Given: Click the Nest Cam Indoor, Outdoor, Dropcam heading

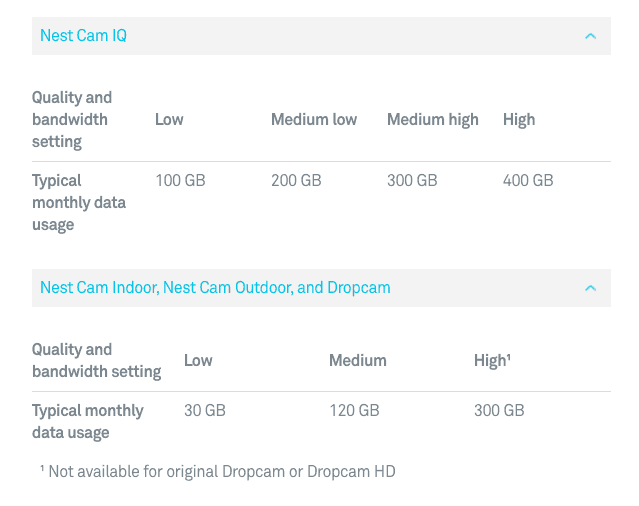Looking at the screenshot, I should tap(215, 288).
